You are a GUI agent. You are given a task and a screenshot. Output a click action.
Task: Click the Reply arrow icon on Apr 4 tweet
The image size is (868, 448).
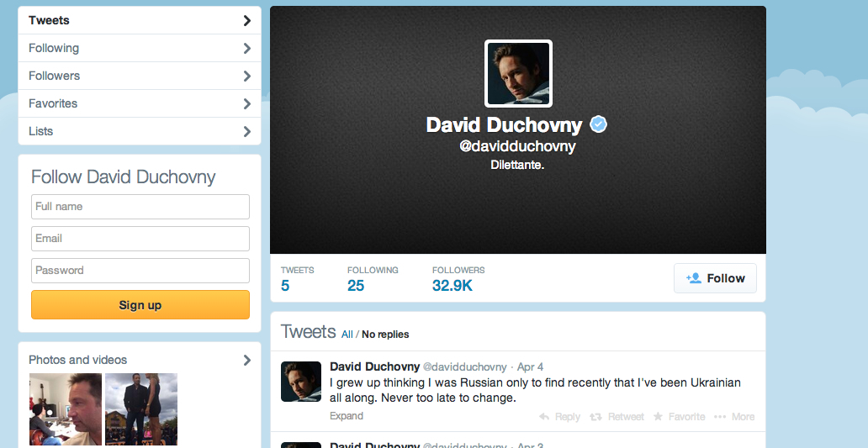[x=544, y=416]
